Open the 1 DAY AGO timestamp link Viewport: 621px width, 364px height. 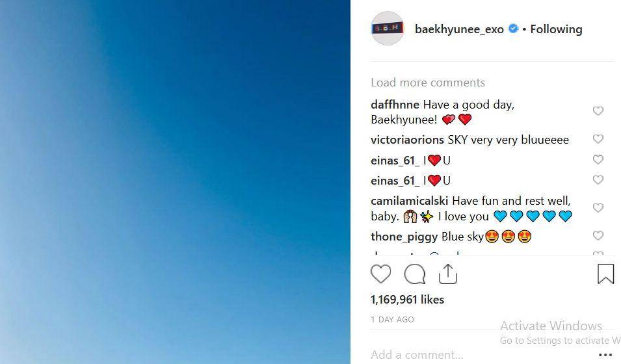click(x=392, y=320)
